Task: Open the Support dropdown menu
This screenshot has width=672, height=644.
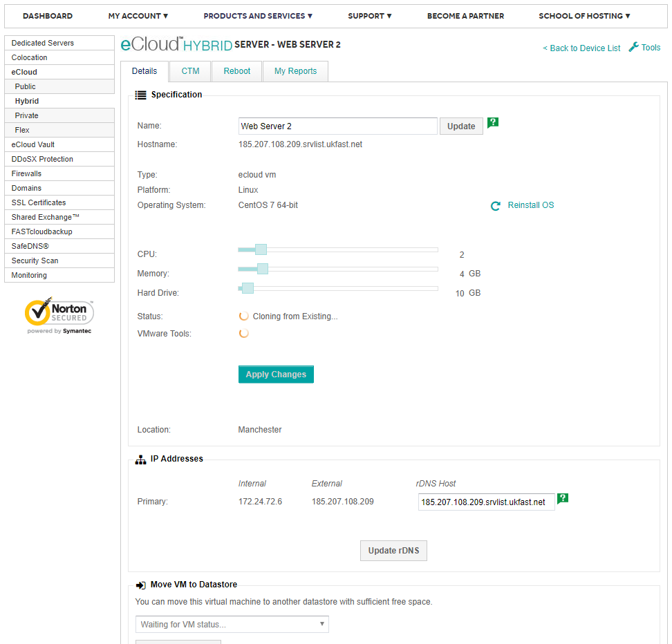Action: [370, 16]
